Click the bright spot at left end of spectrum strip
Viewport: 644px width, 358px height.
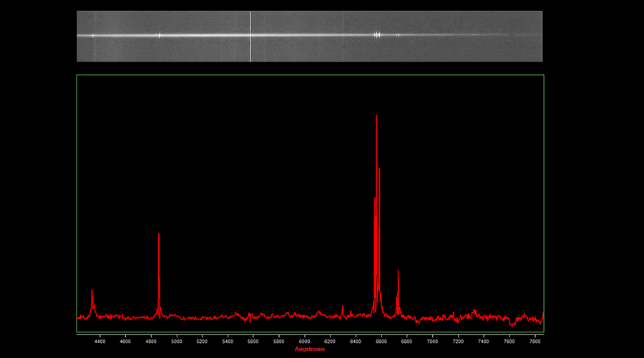[x=93, y=35]
